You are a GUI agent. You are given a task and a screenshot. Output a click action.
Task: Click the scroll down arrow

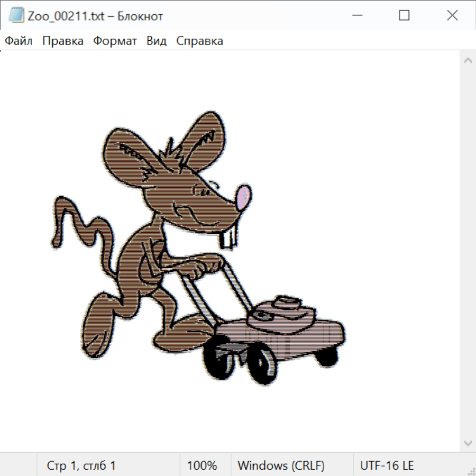468,443
